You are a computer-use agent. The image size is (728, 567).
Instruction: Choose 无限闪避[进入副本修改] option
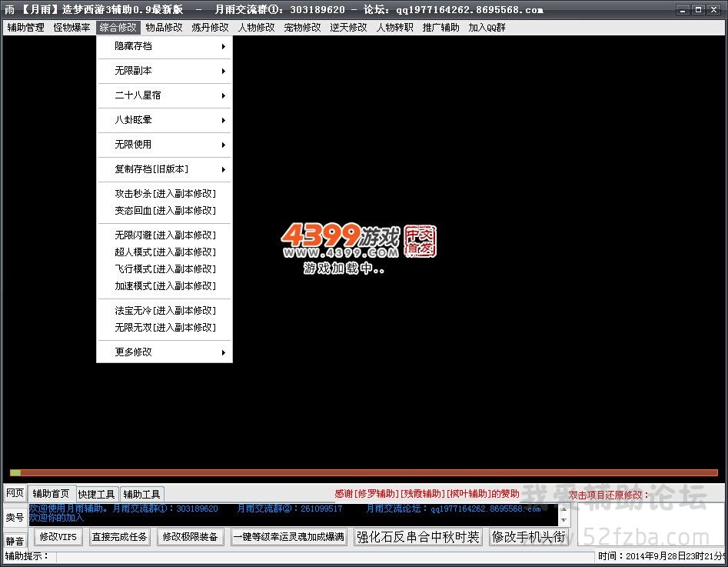(x=165, y=235)
